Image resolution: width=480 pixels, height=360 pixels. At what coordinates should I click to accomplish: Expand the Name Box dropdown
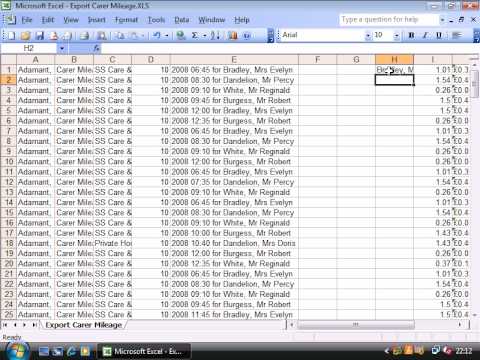(62, 48)
